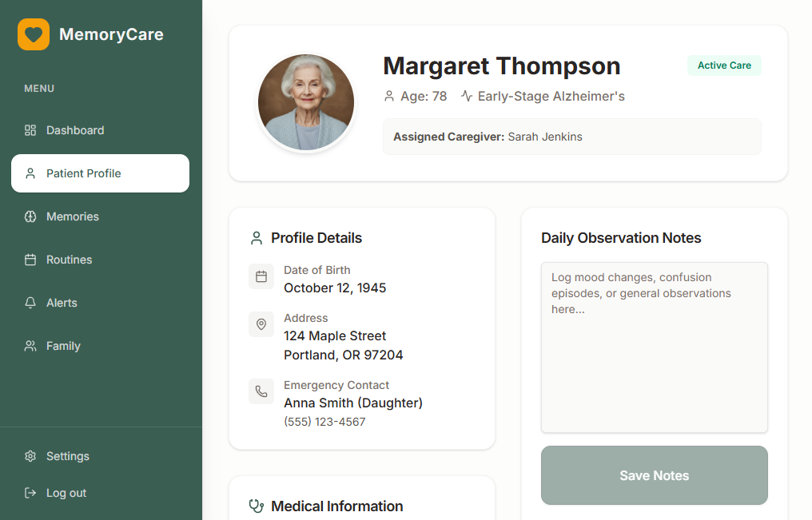Click the Routines calendar icon in sidebar
This screenshot has height=520, width=812.
(x=30, y=260)
